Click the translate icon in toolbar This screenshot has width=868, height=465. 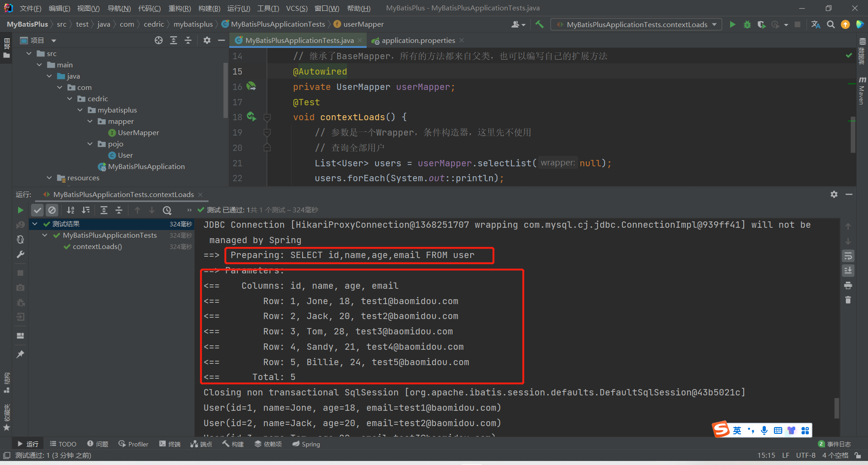pyautogui.click(x=816, y=24)
